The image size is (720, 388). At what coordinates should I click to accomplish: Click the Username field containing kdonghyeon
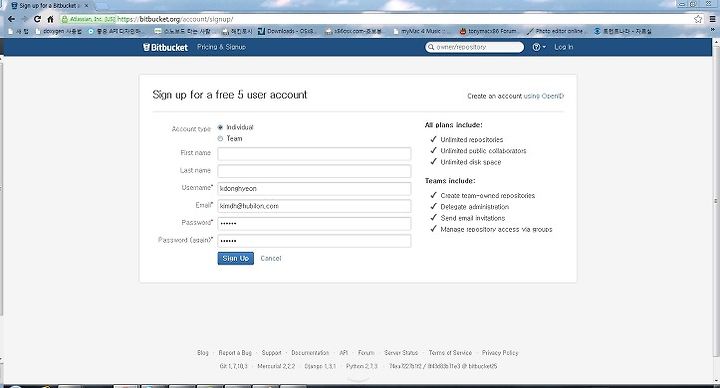click(x=314, y=189)
